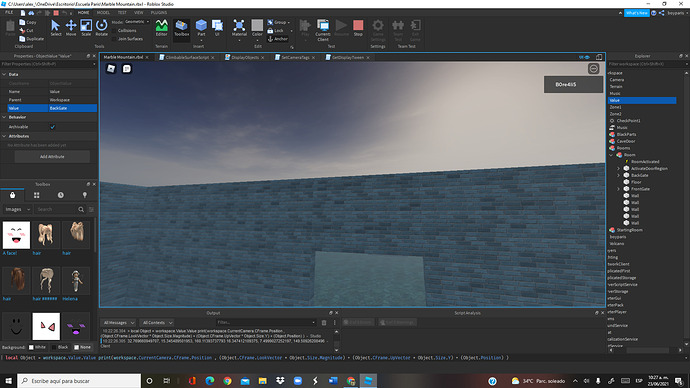Open the Toolbox Creations bulb tab
The image size is (690, 388).
85,195
